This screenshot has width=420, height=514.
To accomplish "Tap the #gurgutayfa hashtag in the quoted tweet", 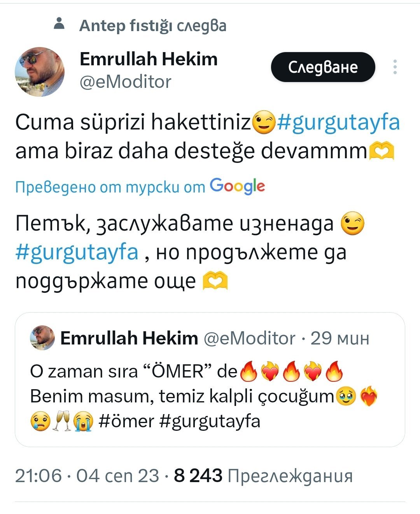I will click(210, 421).
